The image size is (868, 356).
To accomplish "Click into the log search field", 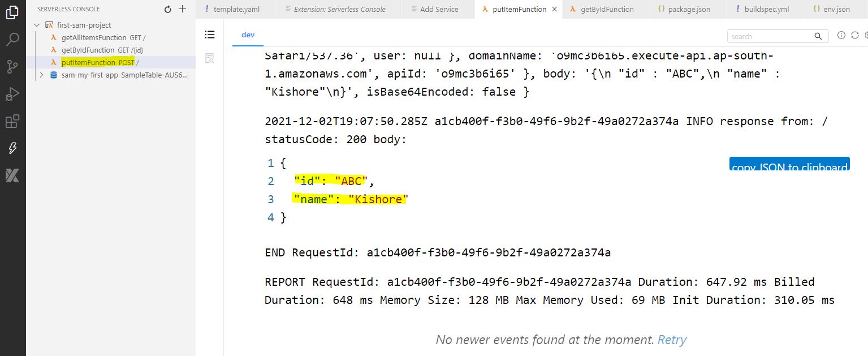I will click(x=770, y=36).
